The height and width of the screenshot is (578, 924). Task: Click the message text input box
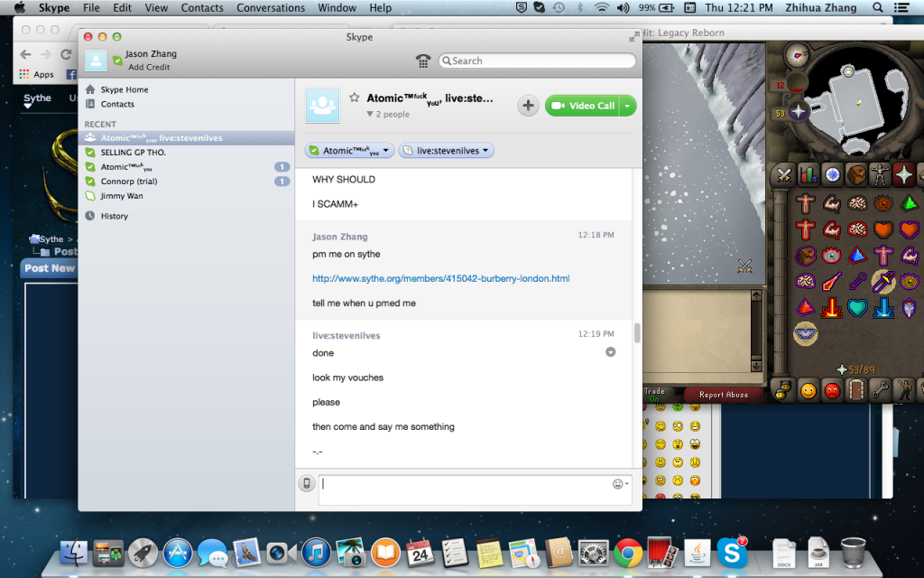coord(476,489)
